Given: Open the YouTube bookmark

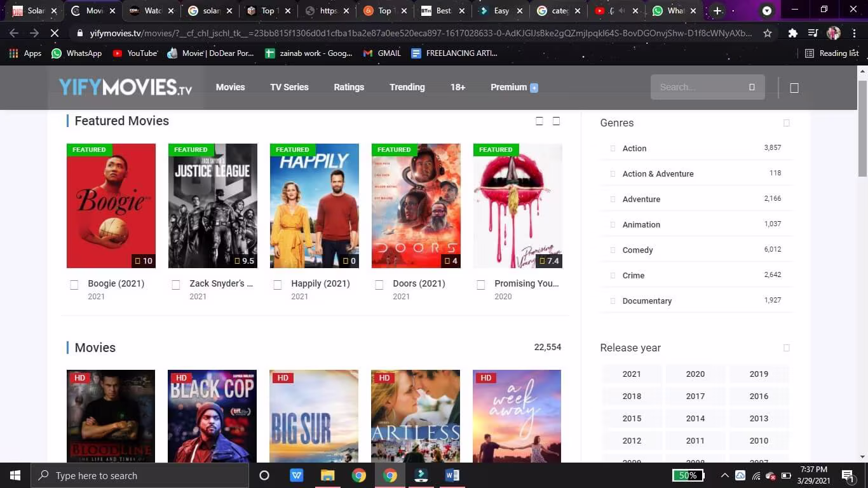Looking at the screenshot, I should click(x=135, y=53).
